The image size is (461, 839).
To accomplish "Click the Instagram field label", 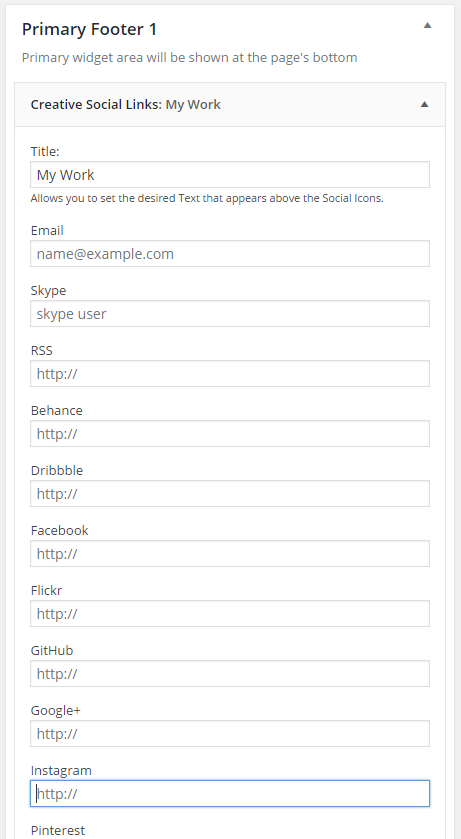I will coord(61,771).
